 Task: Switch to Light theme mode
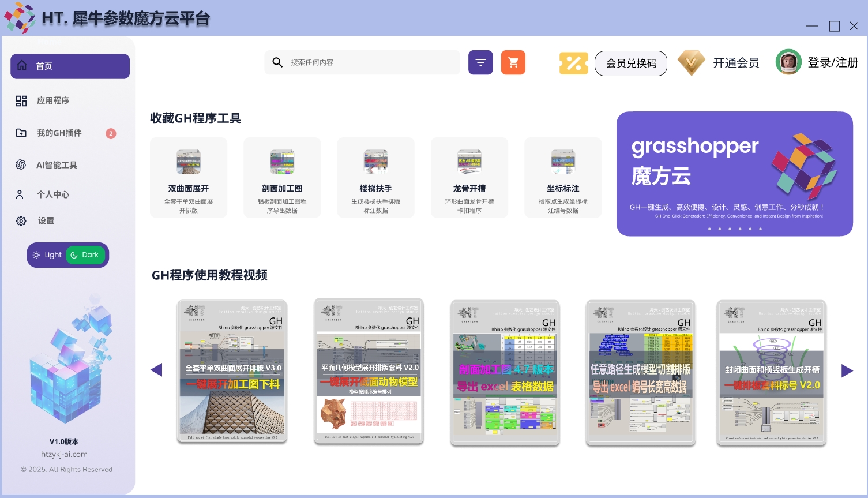(47, 255)
